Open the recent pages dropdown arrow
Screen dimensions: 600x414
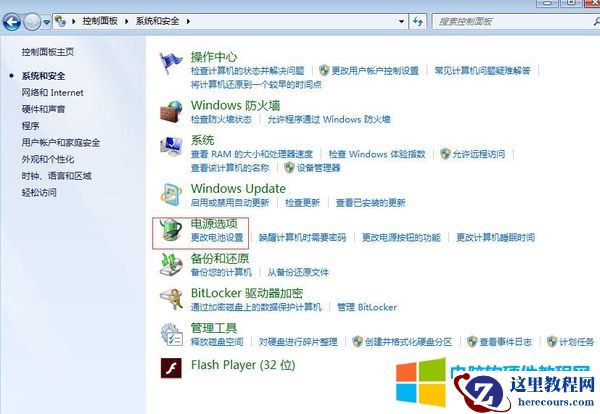click(x=46, y=22)
